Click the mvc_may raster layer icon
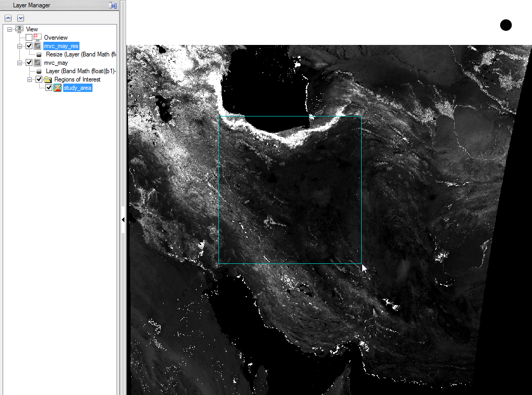 coord(38,63)
